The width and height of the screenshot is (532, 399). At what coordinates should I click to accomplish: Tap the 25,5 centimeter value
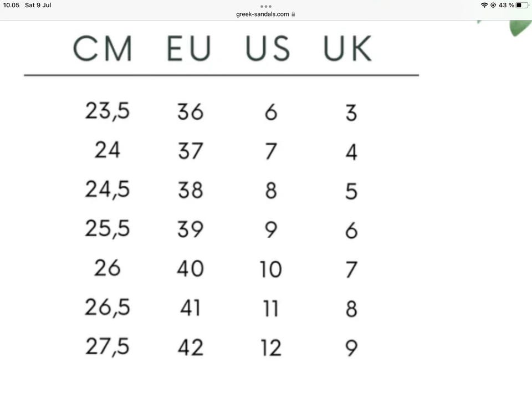pyautogui.click(x=107, y=228)
